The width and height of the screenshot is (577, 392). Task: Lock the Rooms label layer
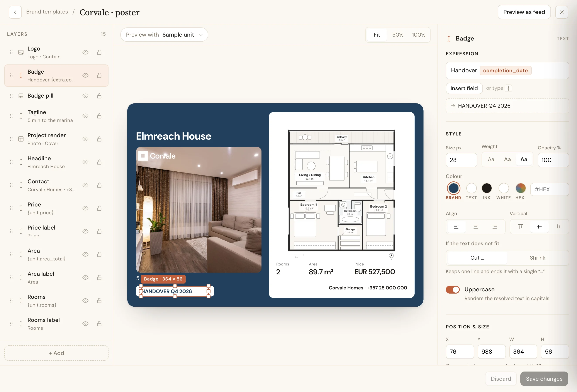point(99,324)
